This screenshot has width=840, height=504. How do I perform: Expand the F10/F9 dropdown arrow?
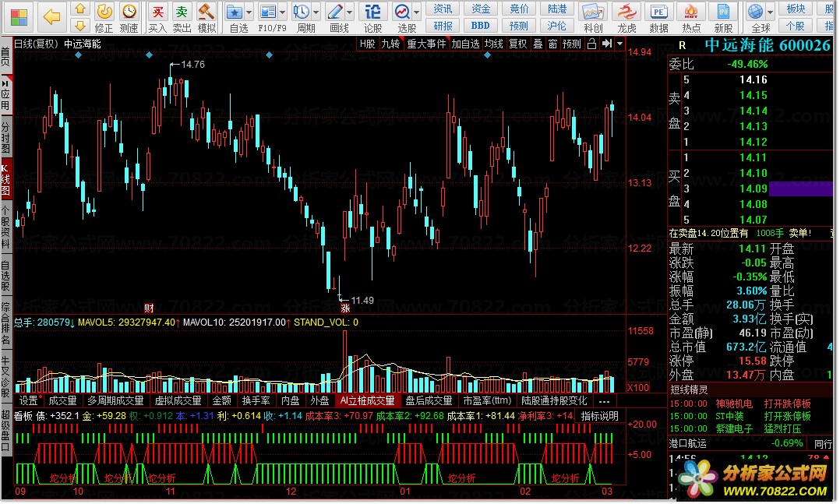coord(283,12)
